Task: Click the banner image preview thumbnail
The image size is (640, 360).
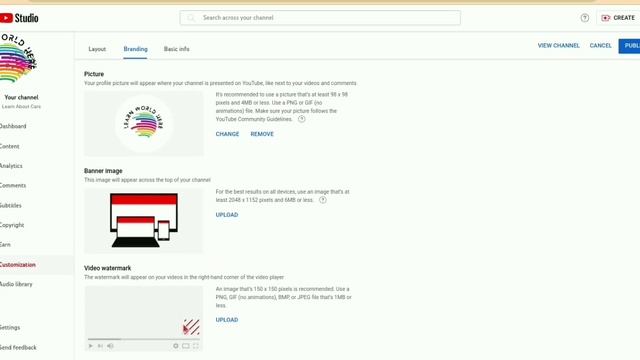Action: coord(144,220)
